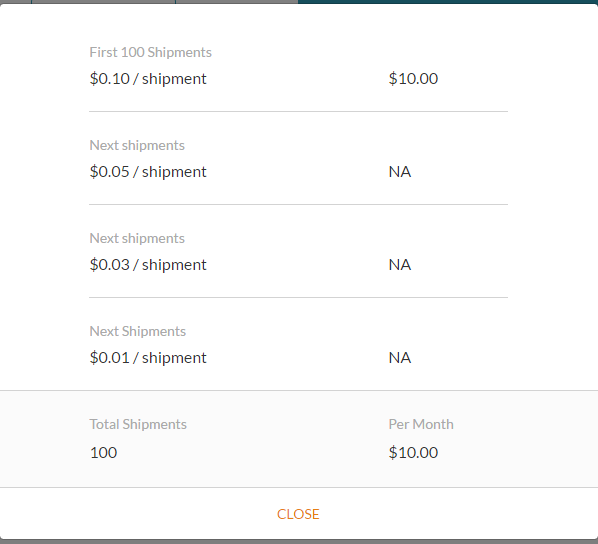Image resolution: width=598 pixels, height=544 pixels.
Task: Click the $0.01 / shipment rate
Action: 148,358
